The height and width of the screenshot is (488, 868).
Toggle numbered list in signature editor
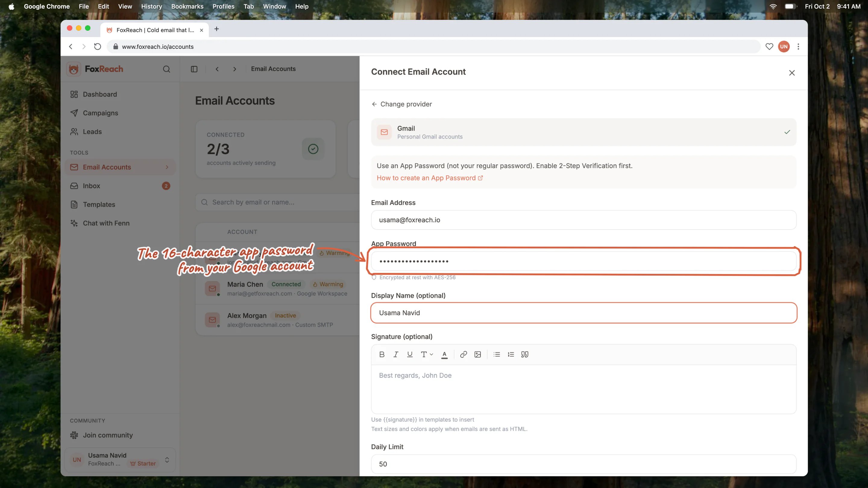coord(511,354)
